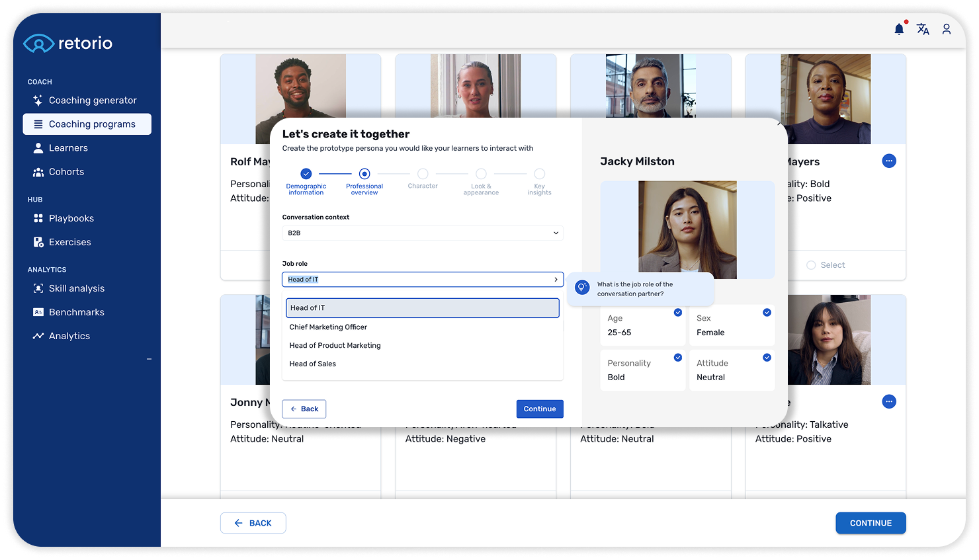Click the Back button in dialog

304,409
